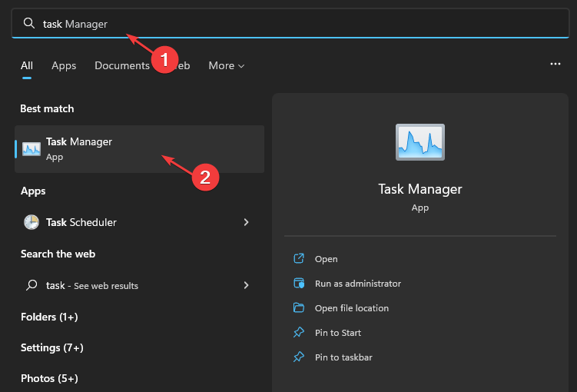
Task: Click the Open launch icon
Action: point(299,258)
